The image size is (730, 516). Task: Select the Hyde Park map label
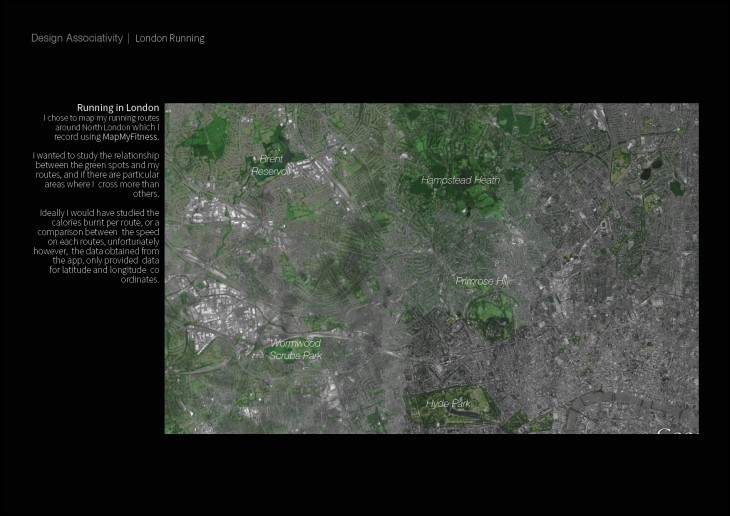[448, 404]
